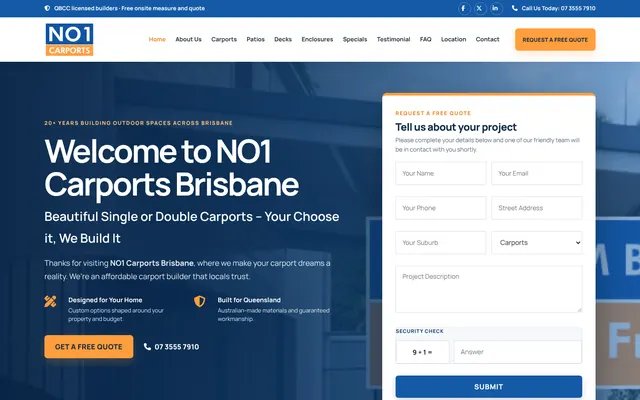Click the Welcome to NO1 Carports Brisbane heading

(x=171, y=168)
